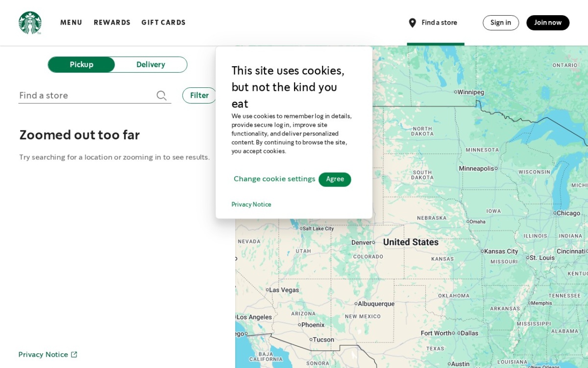Switch to the Delivery option
Viewport: 588px width, 368px height.
coord(150,64)
